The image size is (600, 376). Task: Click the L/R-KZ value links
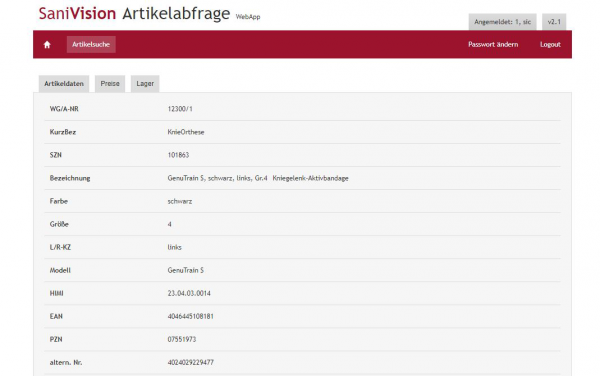pyautogui.click(x=174, y=247)
